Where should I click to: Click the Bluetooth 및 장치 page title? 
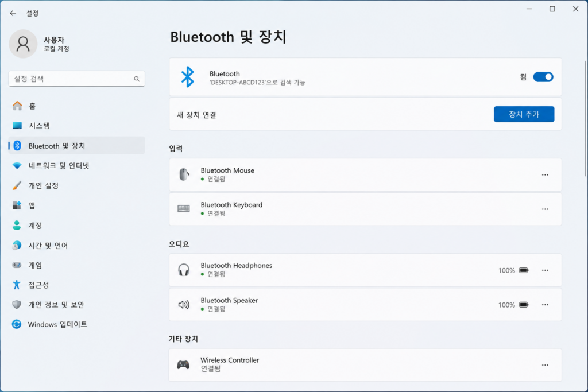coord(229,37)
